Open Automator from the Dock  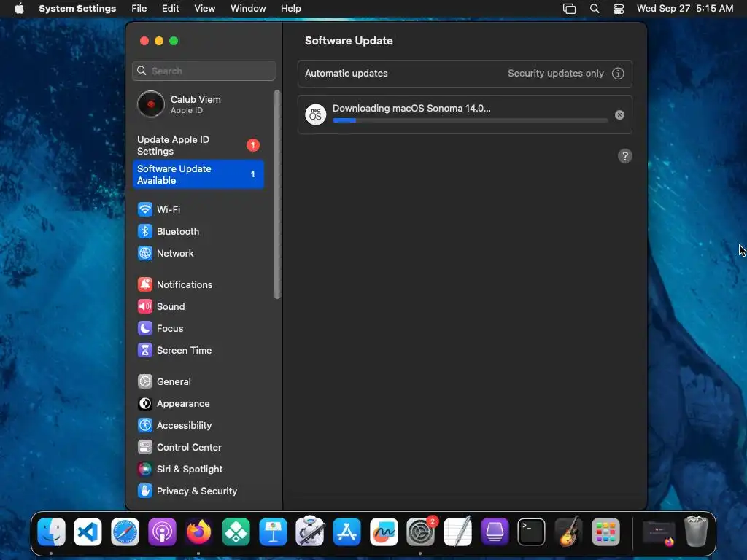tap(309, 531)
